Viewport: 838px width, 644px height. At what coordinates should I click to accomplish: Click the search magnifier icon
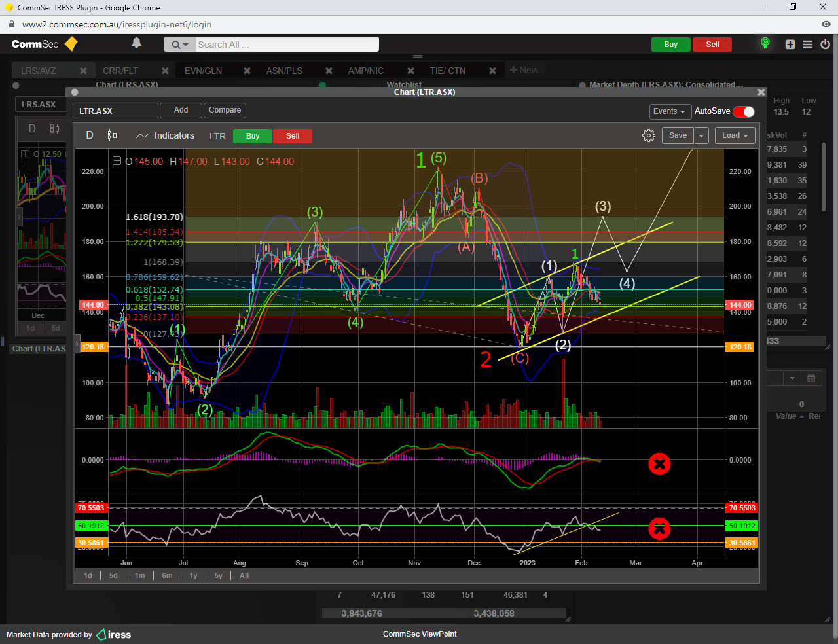(175, 45)
